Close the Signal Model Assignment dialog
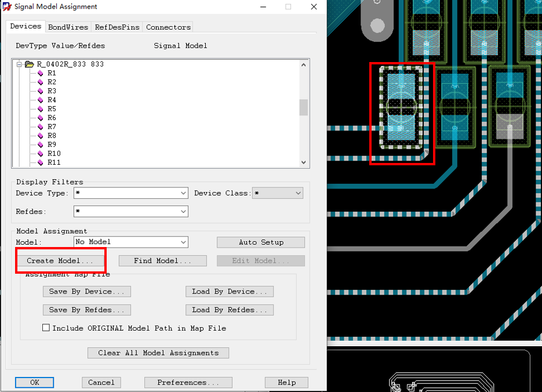Screen dimensions: 542x392 pos(314,6)
